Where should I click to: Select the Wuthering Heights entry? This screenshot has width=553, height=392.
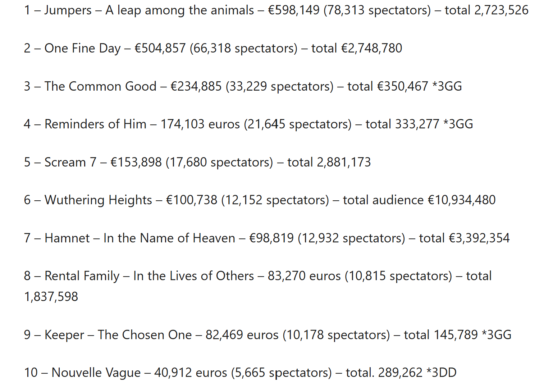(x=98, y=200)
